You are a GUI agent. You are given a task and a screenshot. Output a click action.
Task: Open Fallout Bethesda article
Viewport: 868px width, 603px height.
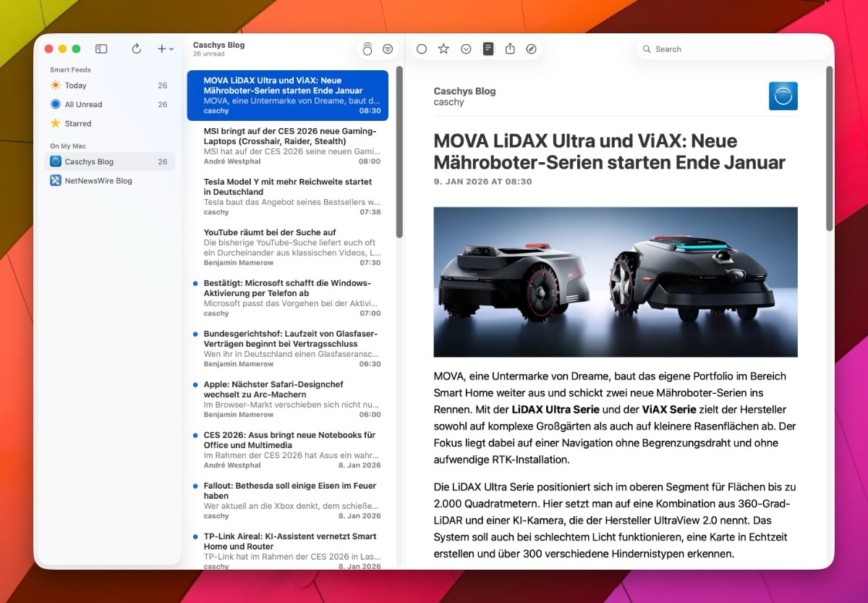pyautogui.click(x=288, y=500)
